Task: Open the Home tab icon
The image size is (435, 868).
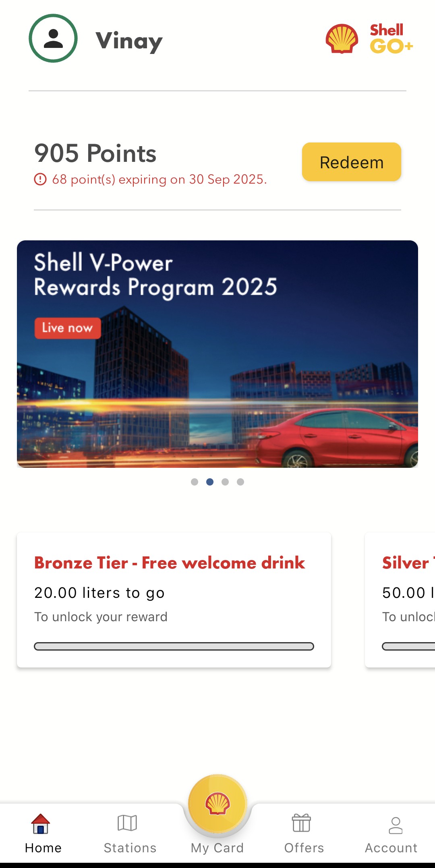Action: tap(41, 823)
